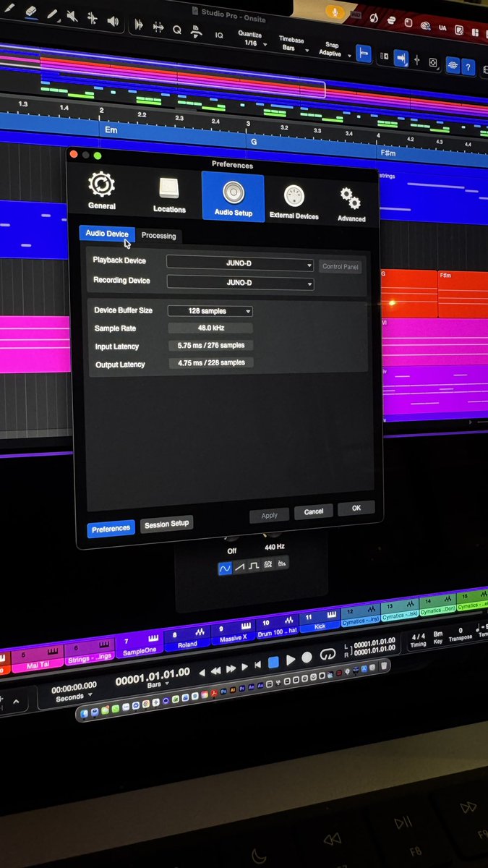Select the Drum 100 hat channel 10
The height and width of the screenshot is (868, 488).
tap(276, 627)
